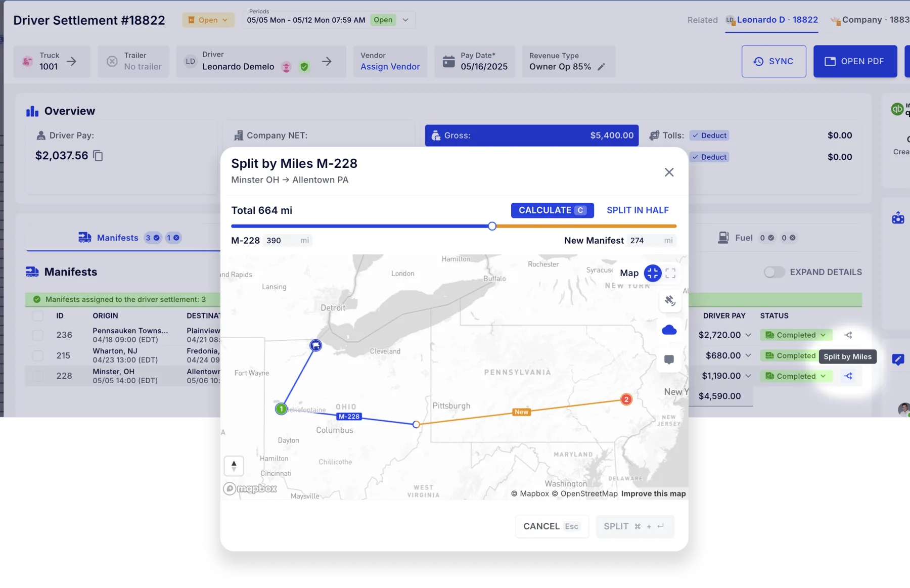
Task: Check the box for manifest 236
Action: click(37, 335)
